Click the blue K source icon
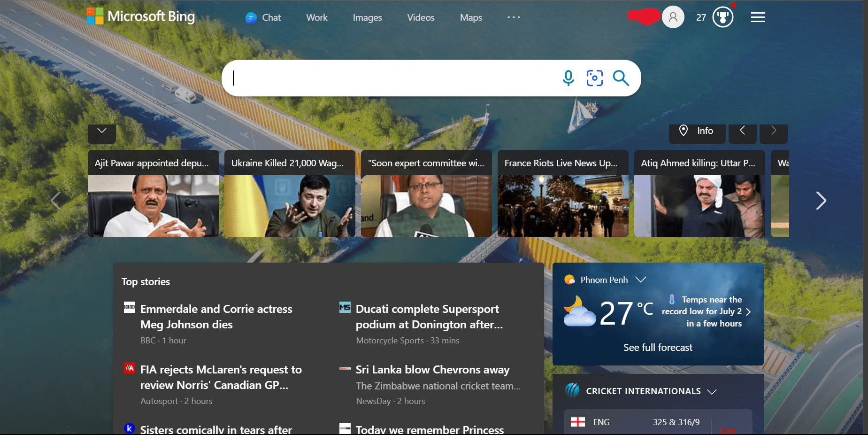This screenshot has width=868, height=435. point(130,428)
